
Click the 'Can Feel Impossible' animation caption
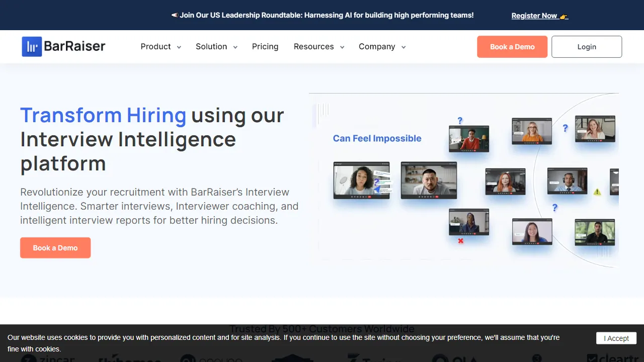coord(377,139)
